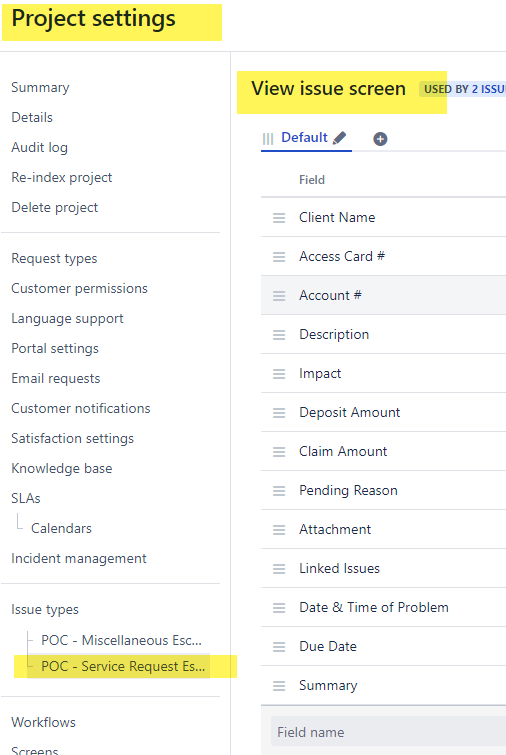Click the reorder handle beside Attachment field
Screen dimensions: 506x755
pos(279,530)
